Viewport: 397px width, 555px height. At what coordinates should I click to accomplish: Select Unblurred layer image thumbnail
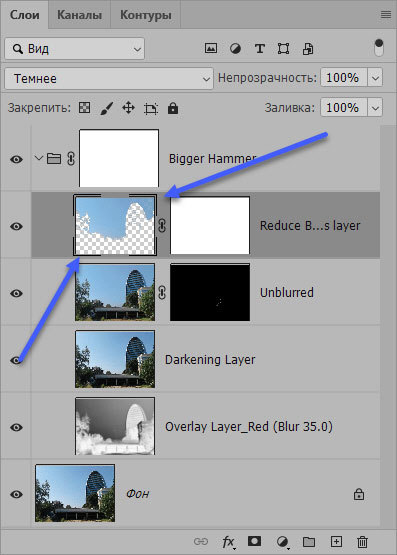click(115, 292)
